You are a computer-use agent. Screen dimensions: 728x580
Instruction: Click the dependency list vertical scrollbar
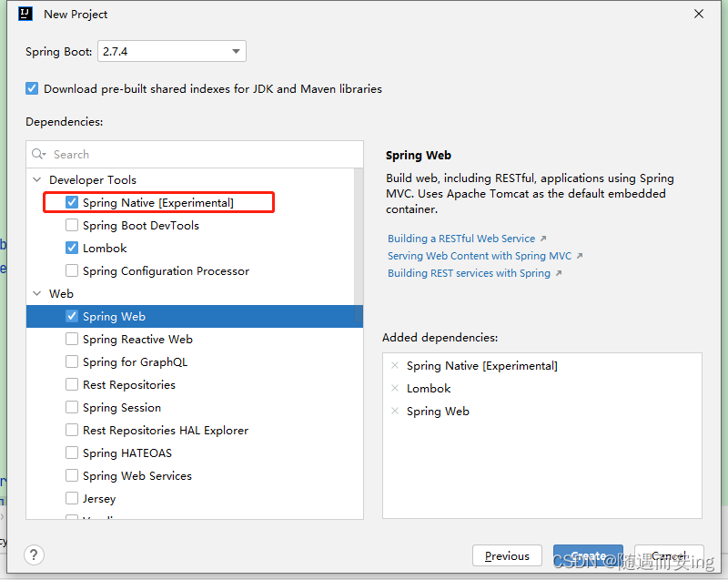359,246
